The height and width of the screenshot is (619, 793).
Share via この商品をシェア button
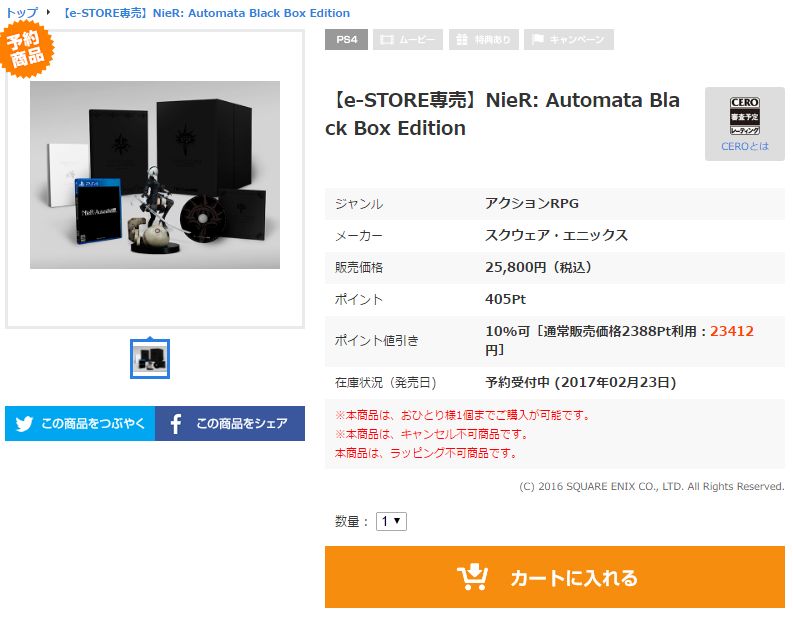(230, 423)
